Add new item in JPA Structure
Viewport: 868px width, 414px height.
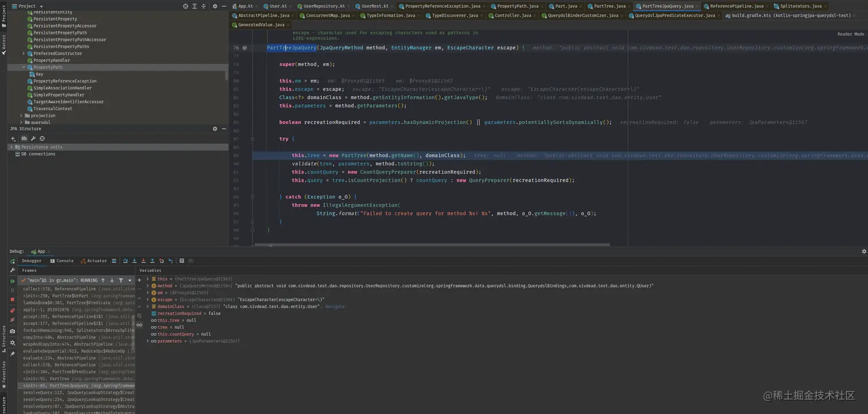(13, 139)
